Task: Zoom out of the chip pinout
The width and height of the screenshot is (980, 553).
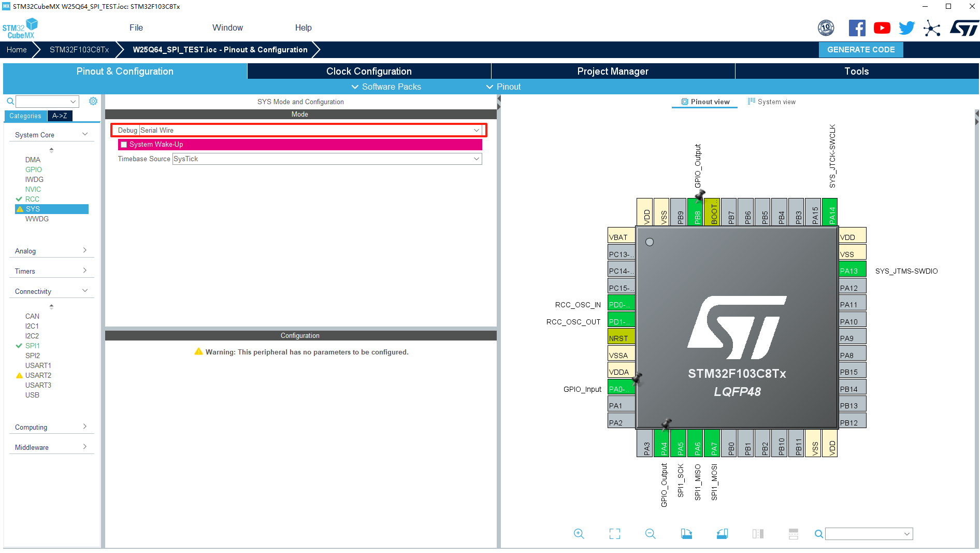Action: pyautogui.click(x=651, y=533)
